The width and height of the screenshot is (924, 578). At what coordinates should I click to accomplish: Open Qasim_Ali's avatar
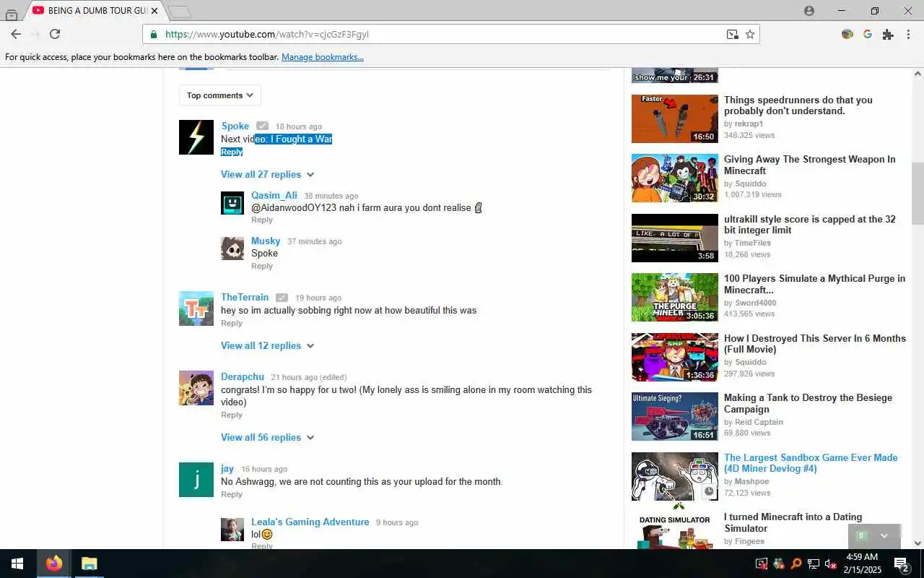tap(232, 203)
